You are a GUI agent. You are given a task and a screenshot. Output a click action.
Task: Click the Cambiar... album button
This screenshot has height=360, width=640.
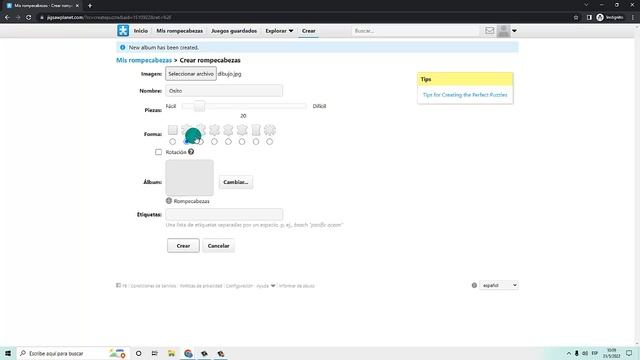tap(236, 182)
